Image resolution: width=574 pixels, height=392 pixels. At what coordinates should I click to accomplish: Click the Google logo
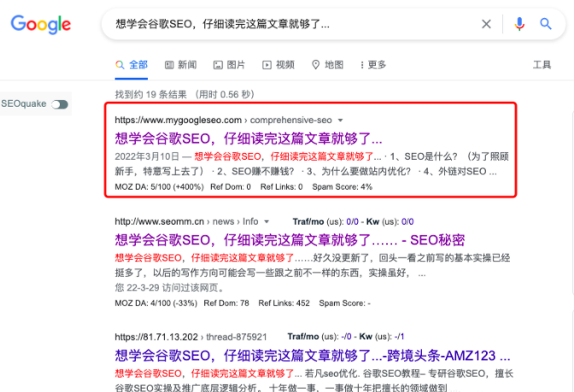coord(41,25)
